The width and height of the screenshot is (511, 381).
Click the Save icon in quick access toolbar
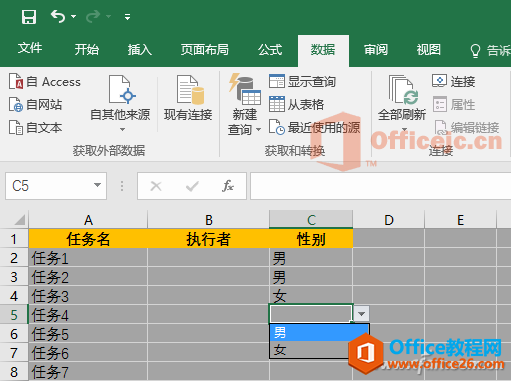[x=29, y=17]
